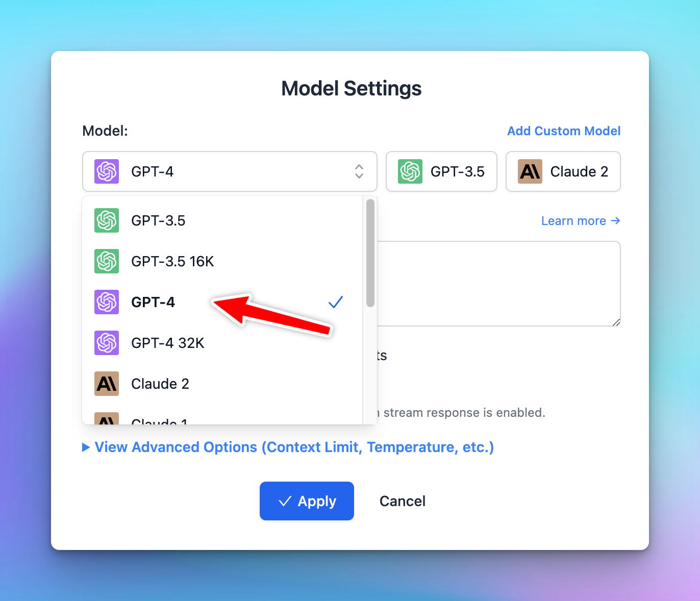
Task: Collapse the model dropdown by selecting GPT-4
Action: 153,302
